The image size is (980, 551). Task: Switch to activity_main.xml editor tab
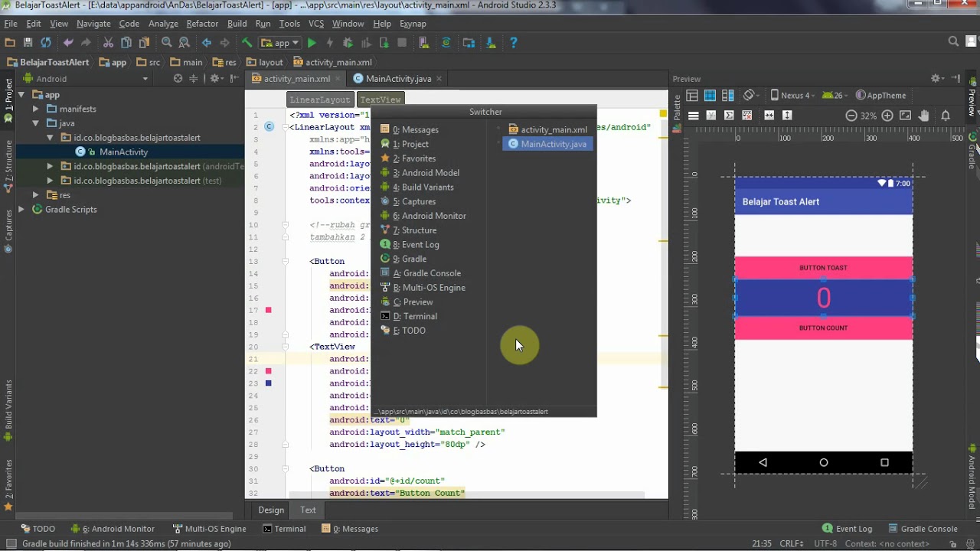[296, 78]
